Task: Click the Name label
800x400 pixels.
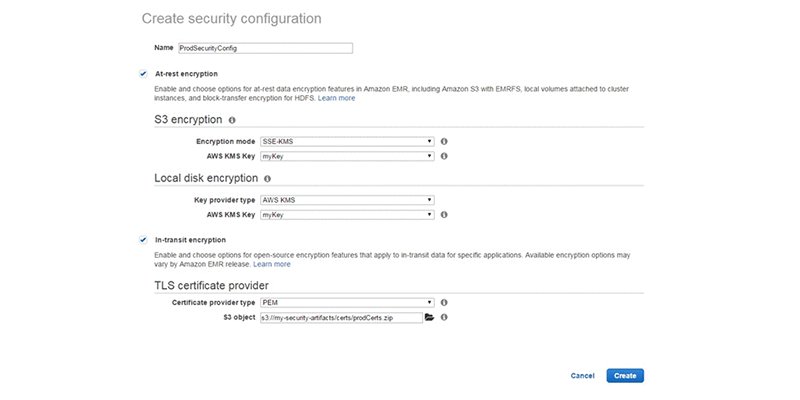Action: (164, 47)
